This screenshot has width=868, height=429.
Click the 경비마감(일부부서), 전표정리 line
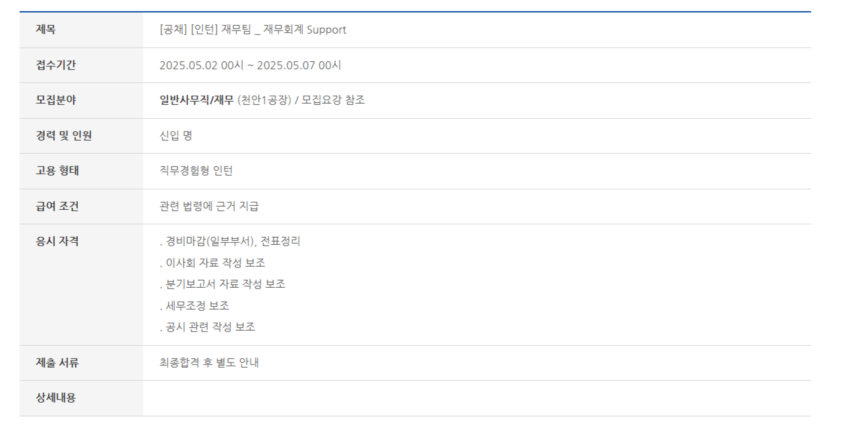pos(230,242)
